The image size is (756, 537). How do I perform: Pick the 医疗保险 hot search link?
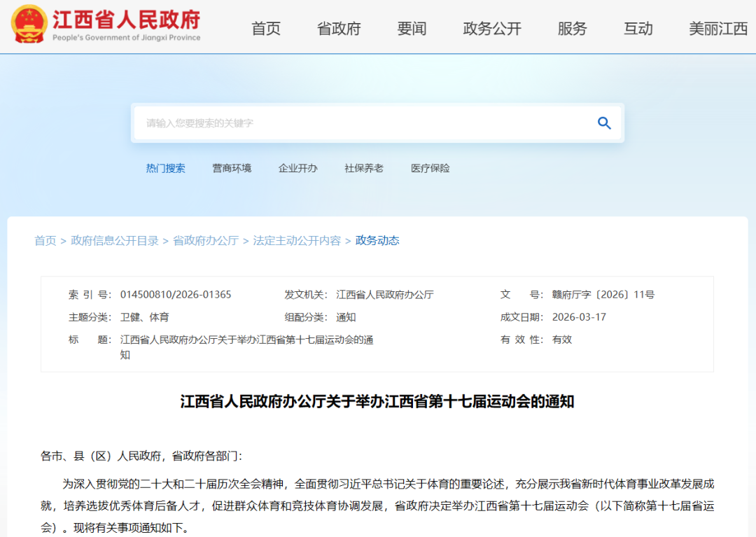tap(430, 168)
